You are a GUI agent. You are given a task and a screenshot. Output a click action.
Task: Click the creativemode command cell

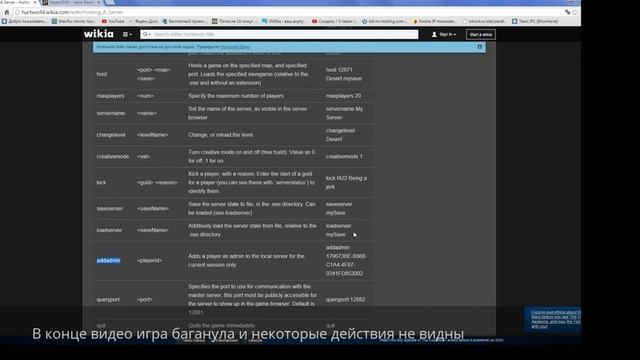click(x=113, y=156)
